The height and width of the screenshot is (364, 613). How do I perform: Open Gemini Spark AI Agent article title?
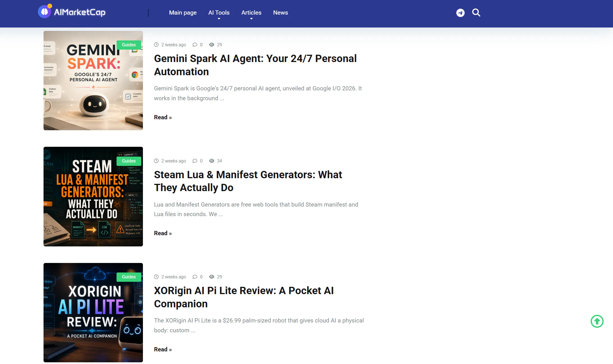pos(255,65)
